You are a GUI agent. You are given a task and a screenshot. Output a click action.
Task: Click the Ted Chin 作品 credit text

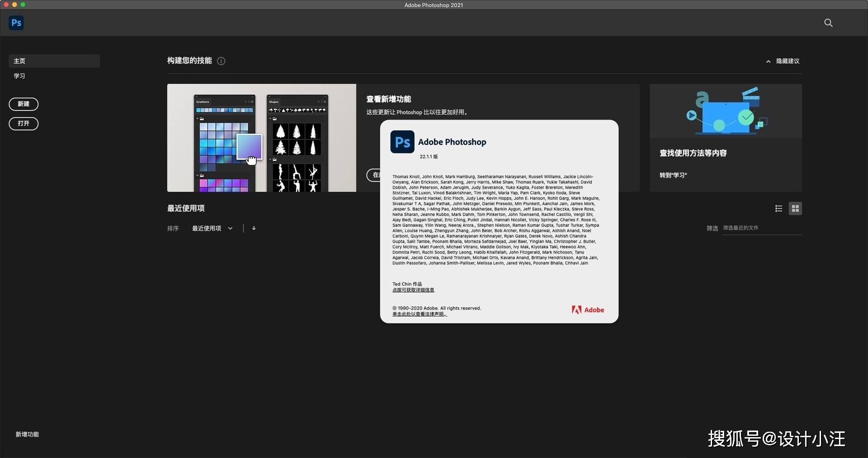pos(407,284)
